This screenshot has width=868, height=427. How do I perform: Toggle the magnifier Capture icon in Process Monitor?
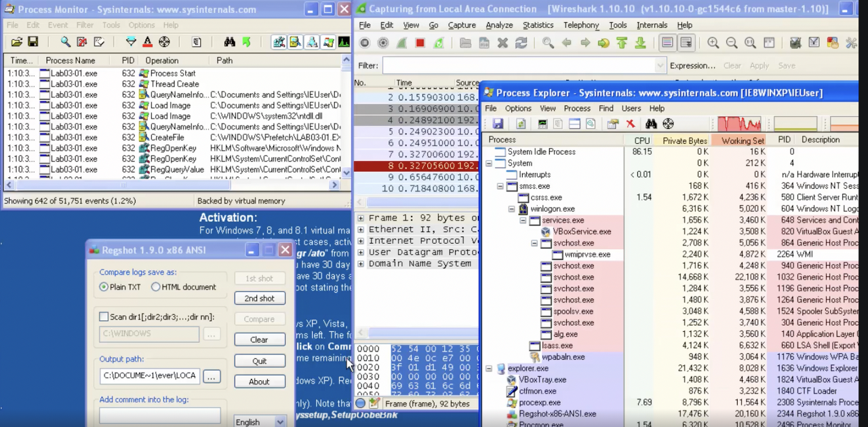pos(66,42)
